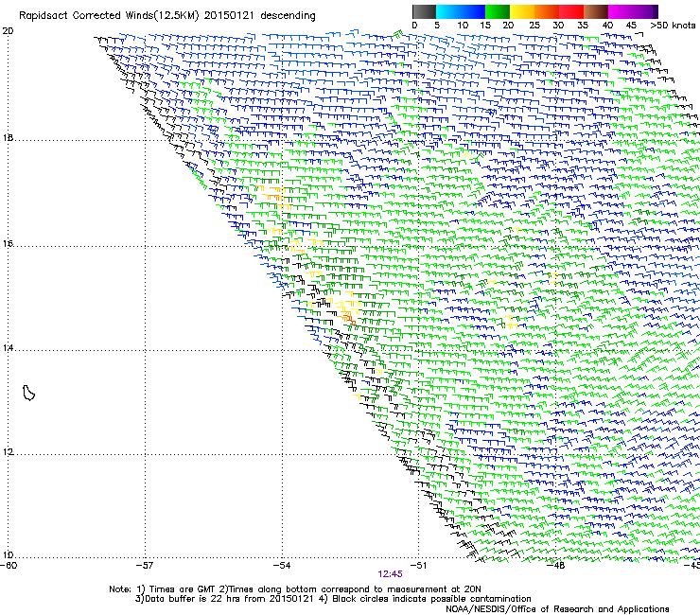Click the 'NOAA/NESDIS/Office of Research and Applications' credit

tap(557, 609)
